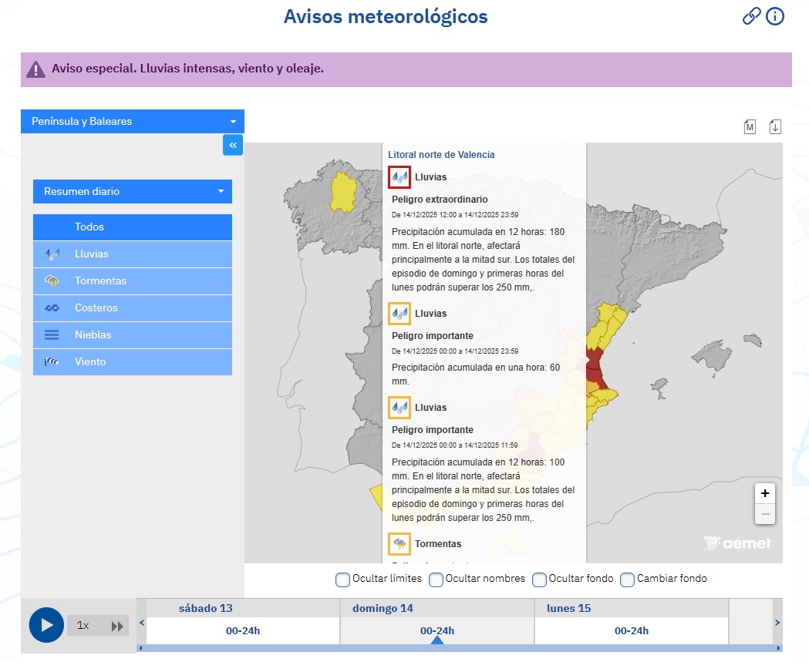Enable the Ocultar nombres checkbox
Image resolution: width=809 pixels, height=672 pixels.
click(437, 579)
